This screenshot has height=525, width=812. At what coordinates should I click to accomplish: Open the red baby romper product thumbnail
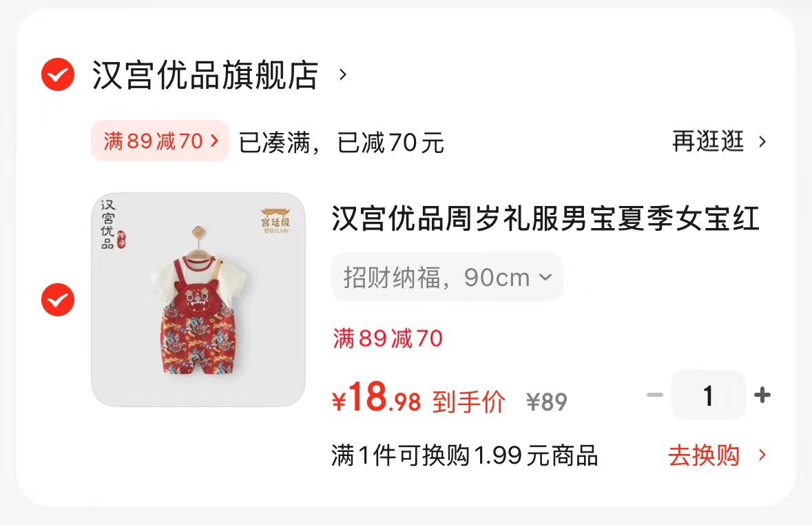coord(198,300)
